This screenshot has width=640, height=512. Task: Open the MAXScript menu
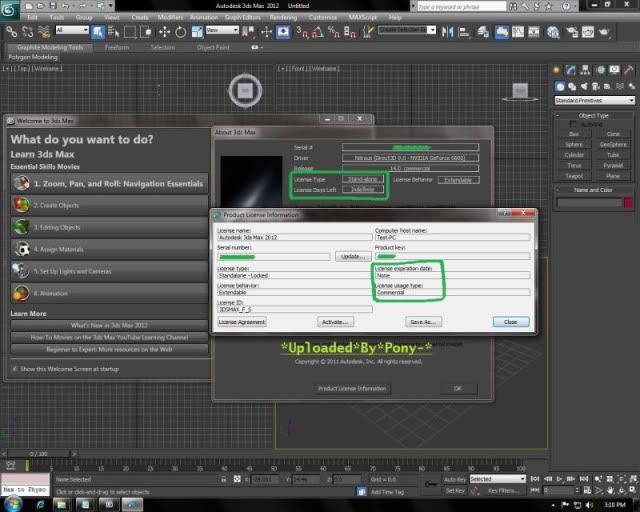click(363, 18)
